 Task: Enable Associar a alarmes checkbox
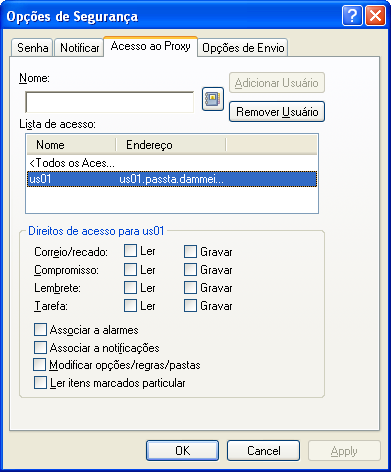[x=40, y=330]
